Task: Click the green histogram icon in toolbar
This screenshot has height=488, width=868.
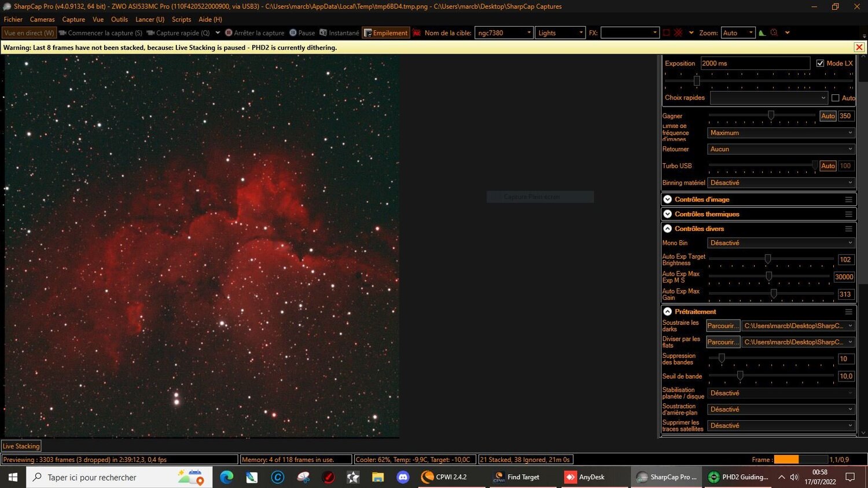Action: (762, 33)
